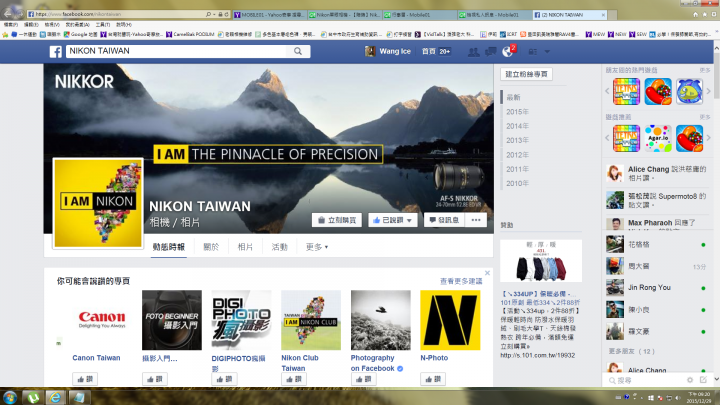Show next games in 遊戲推薦 carousel
This screenshot has width=720, height=405.
click(x=709, y=138)
